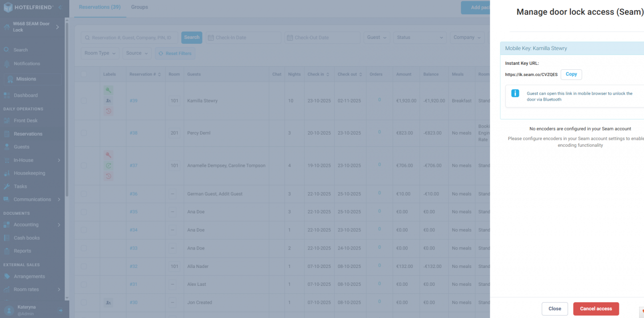Select Front Desk in the sidebar menu
The image size is (644, 318).
click(25, 120)
